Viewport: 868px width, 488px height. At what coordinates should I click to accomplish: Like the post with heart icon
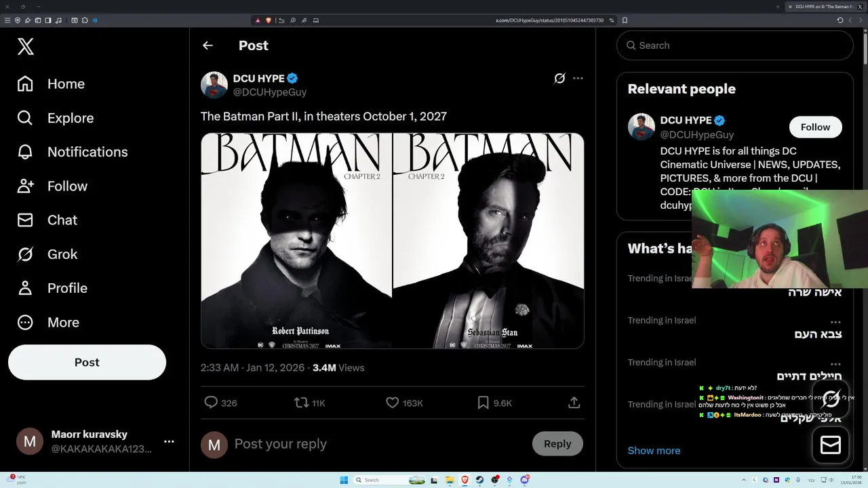tap(392, 403)
